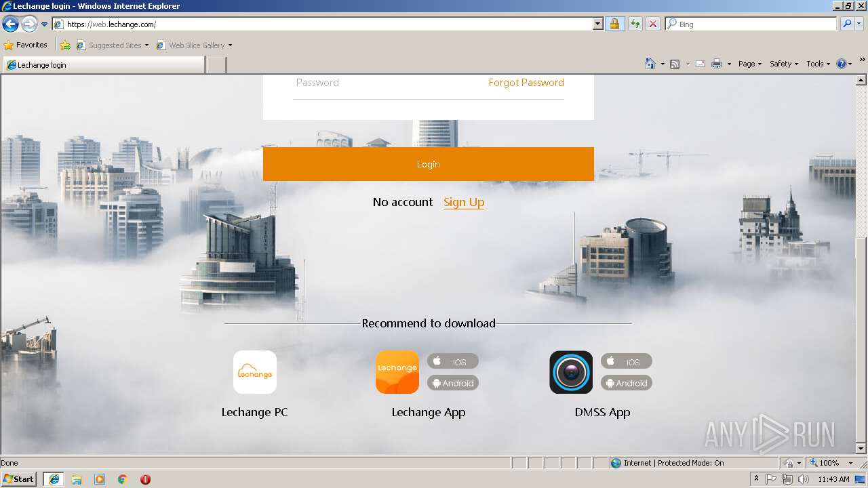Open a new blank tab
The image size is (868, 488).
216,65
